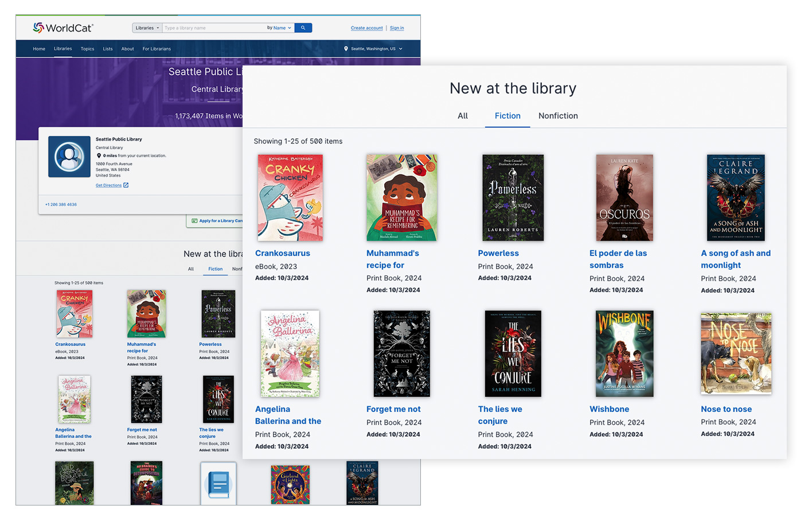Click the generic blue book placeholder icon
The image size is (812, 521).
coord(218,484)
